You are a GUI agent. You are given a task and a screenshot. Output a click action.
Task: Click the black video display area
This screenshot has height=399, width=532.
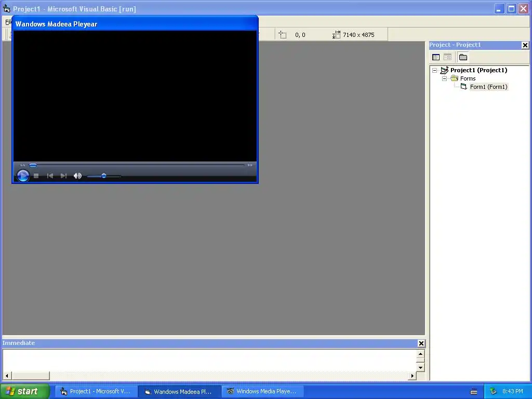[135, 96]
